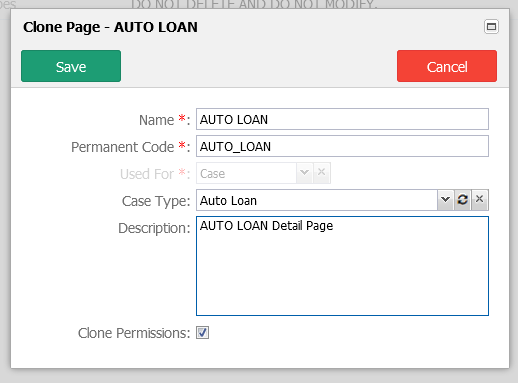
Task: Place cursor in the Description text area
Action: (342, 266)
